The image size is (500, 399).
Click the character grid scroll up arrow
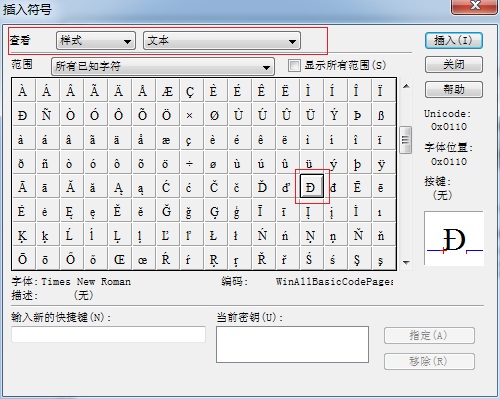406,86
